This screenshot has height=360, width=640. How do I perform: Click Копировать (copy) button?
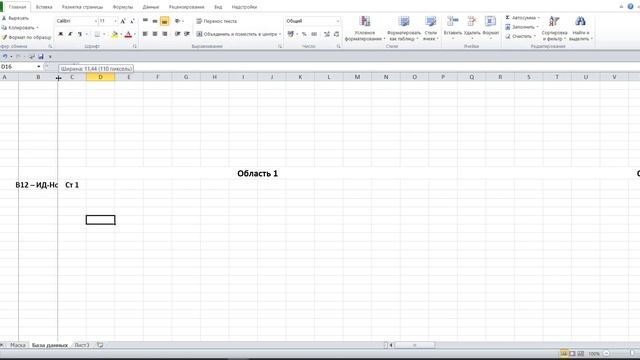click(x=20, y=28)
